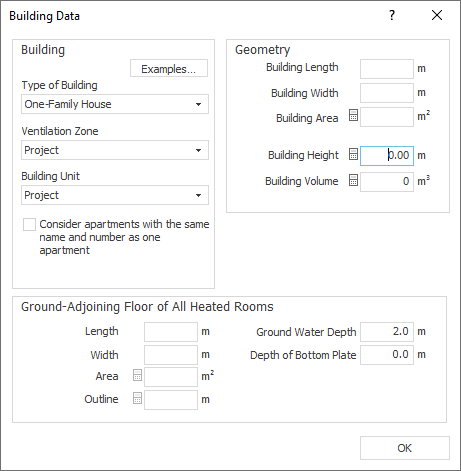Click the Depth of Bottom Plate field
The image size is (461, 471).
(x=387, y=355)
